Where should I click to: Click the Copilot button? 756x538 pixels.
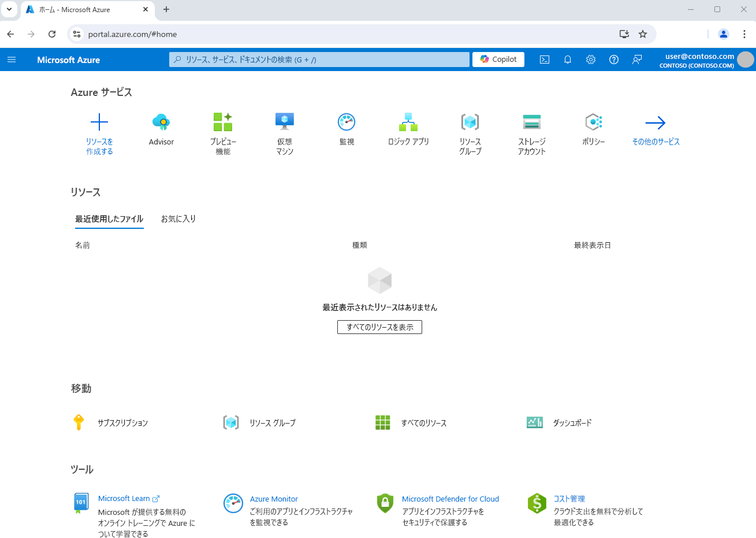[498, 60]
